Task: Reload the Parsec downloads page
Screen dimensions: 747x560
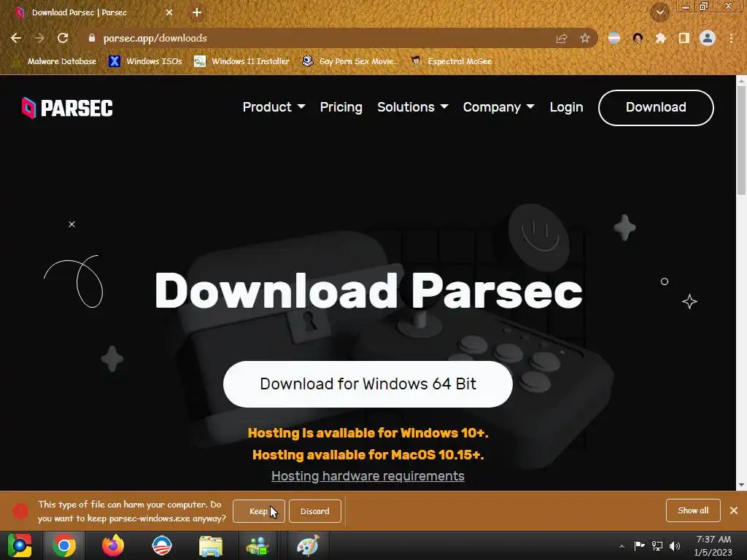Action: [63, 38]
